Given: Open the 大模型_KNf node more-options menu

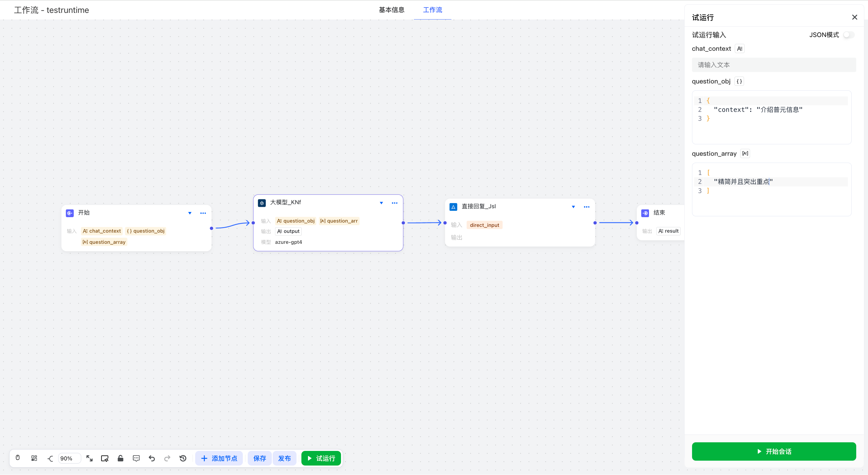Looking at the screenshot, I should (x=395, y=203).
